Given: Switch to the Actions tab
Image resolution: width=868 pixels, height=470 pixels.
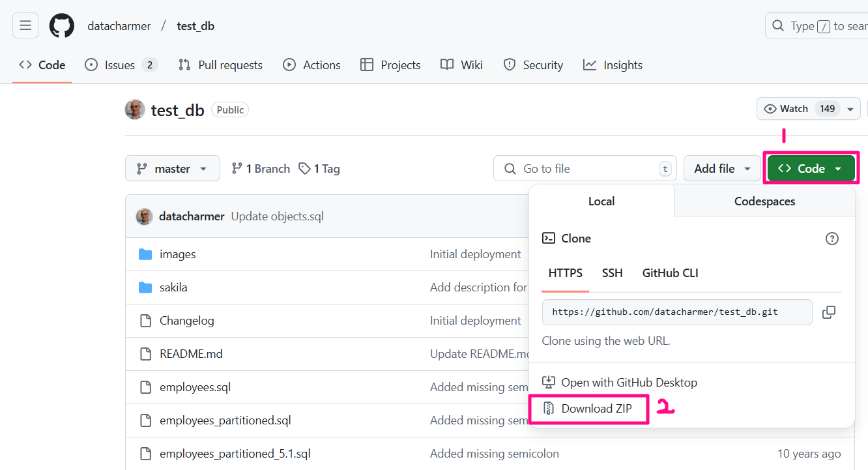Looking at the screenshot, I should [311, 65].
